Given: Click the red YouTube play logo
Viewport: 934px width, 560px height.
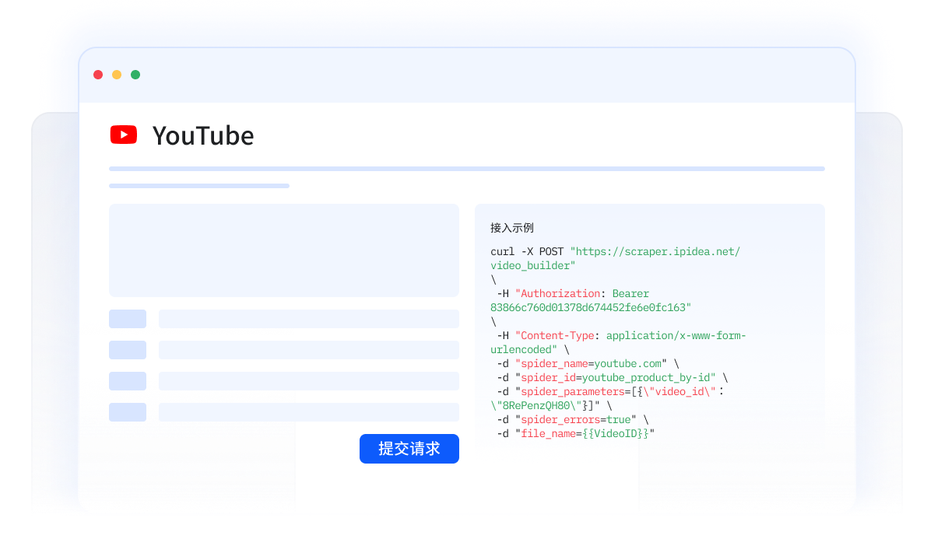Looking at the screenshot, I should pos(124,135).
